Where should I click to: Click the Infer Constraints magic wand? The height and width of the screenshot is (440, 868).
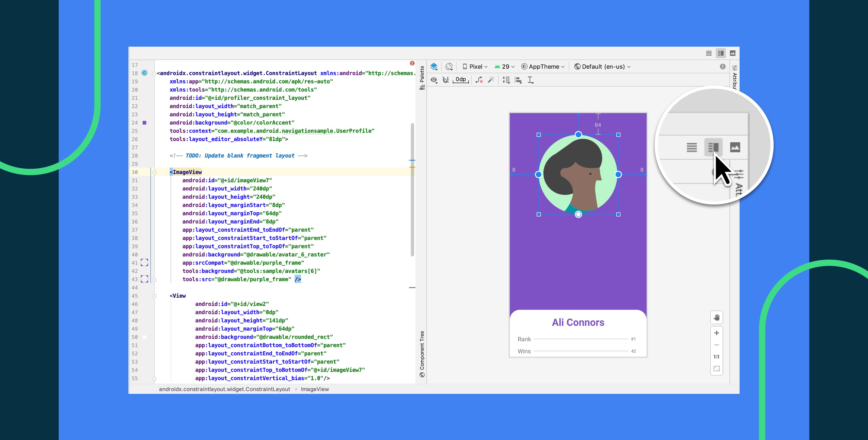click(491, 80)
